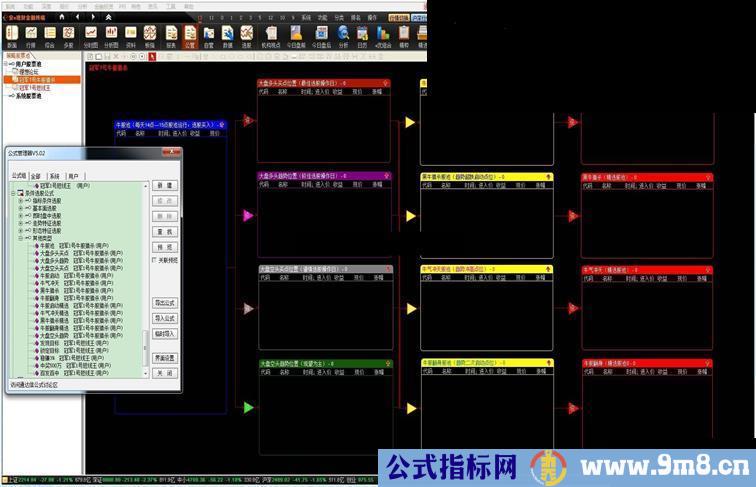Click the double-chevron up icon

coord(108,17)
